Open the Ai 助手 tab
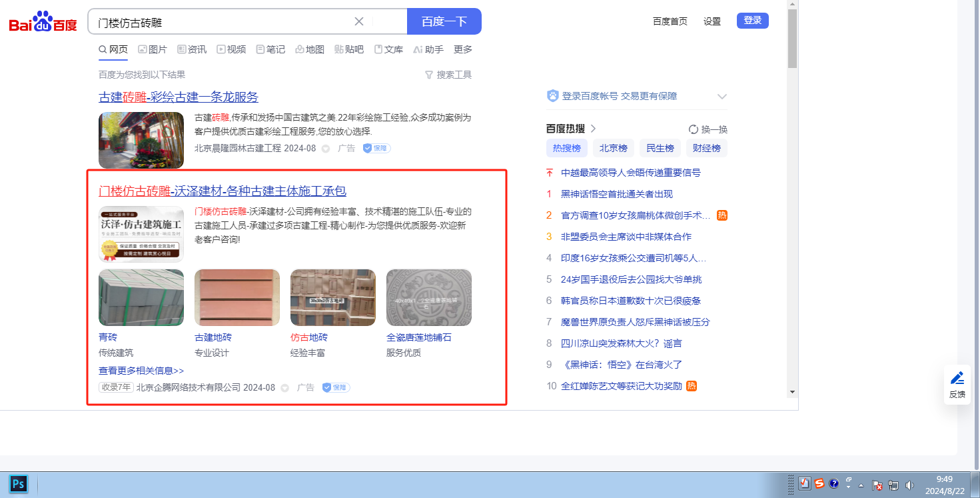 428,49
